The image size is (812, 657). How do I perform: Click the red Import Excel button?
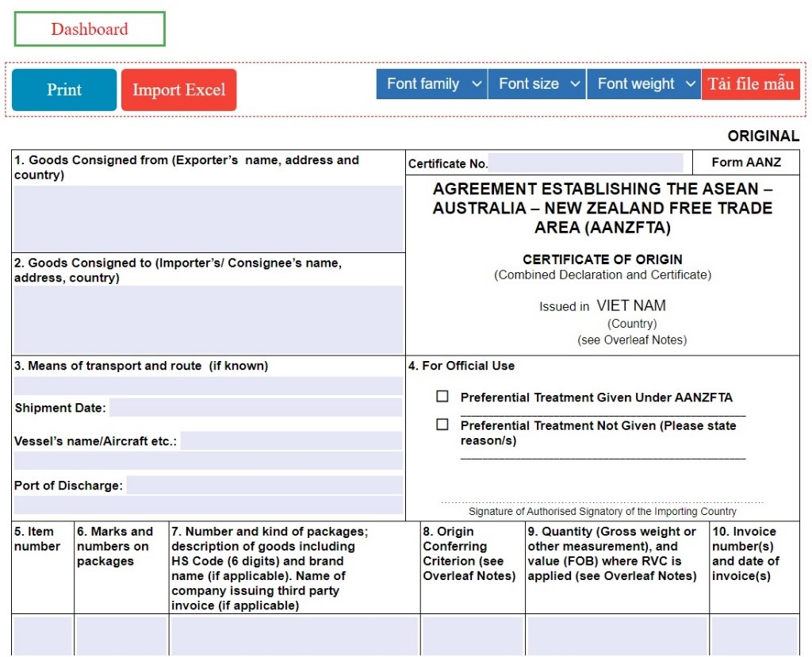click(x=178, y=90)
